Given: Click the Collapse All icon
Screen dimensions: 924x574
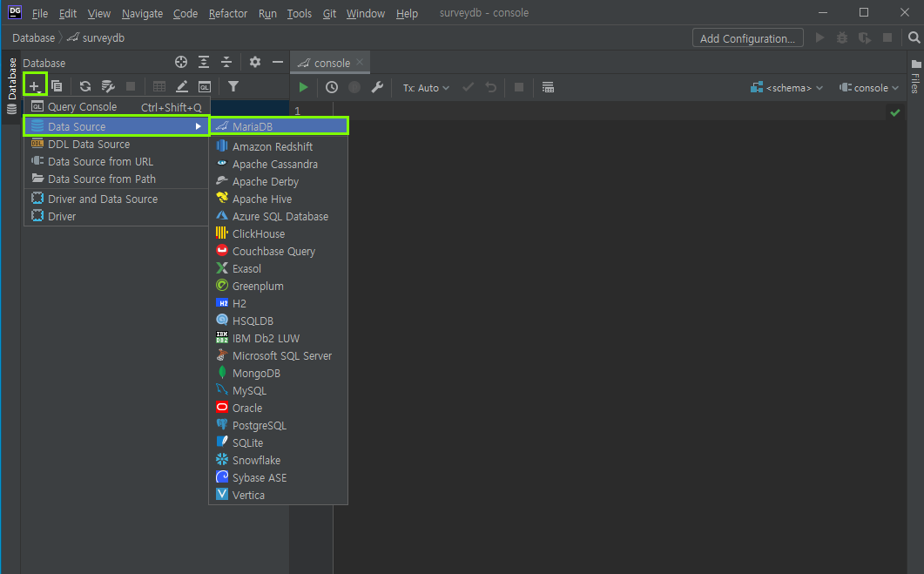Looking at the screenshot, I should click(x=226, y=62).
